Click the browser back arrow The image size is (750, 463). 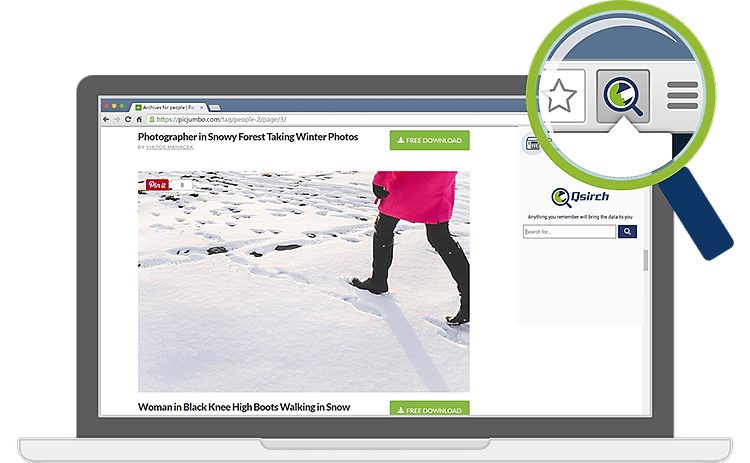click(x=106, y=120)
